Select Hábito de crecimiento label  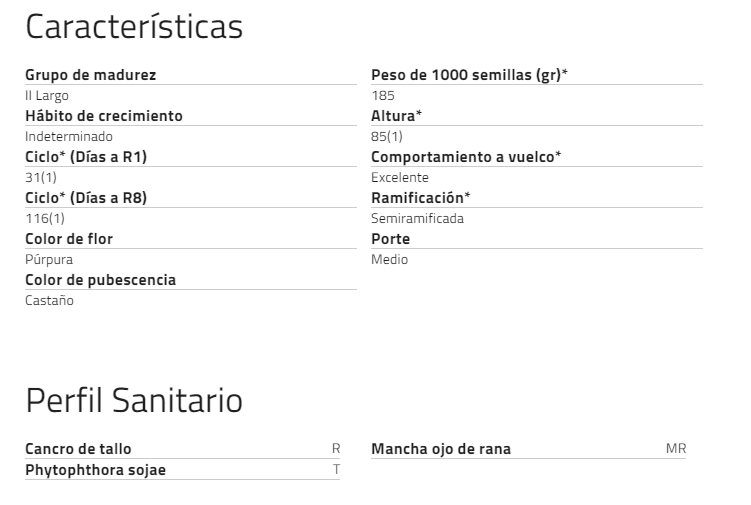[103, 116]
